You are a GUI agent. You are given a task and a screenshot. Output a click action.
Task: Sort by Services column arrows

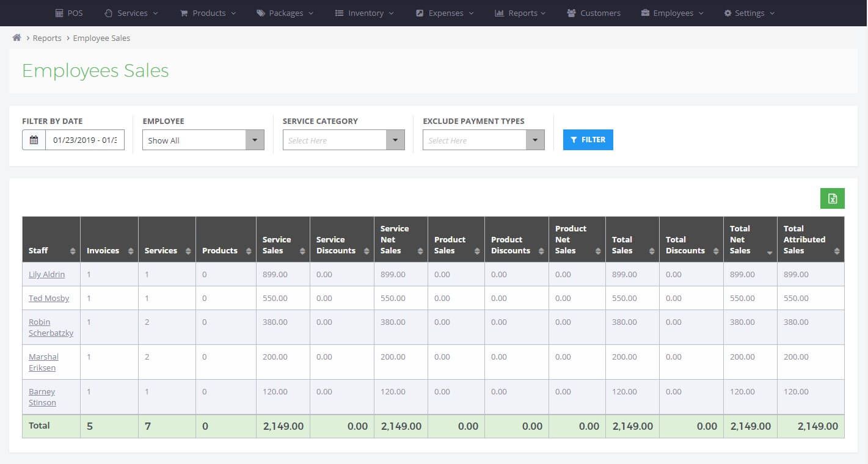point(188,251)
